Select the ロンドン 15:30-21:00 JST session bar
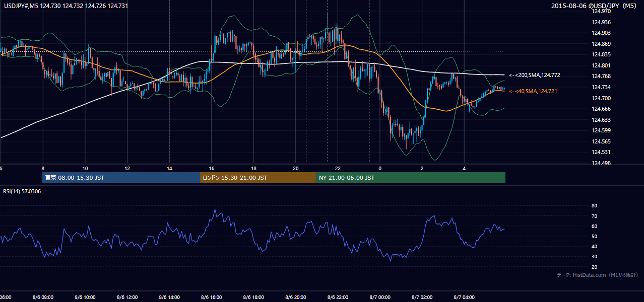The height and width of the screenshot is (302, 644). pos(258,178)
